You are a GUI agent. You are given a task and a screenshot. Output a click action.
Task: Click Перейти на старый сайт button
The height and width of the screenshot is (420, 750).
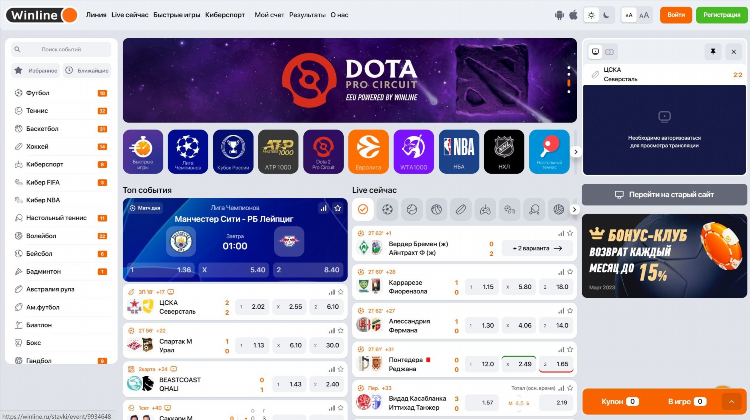click(x=664, y=195)
